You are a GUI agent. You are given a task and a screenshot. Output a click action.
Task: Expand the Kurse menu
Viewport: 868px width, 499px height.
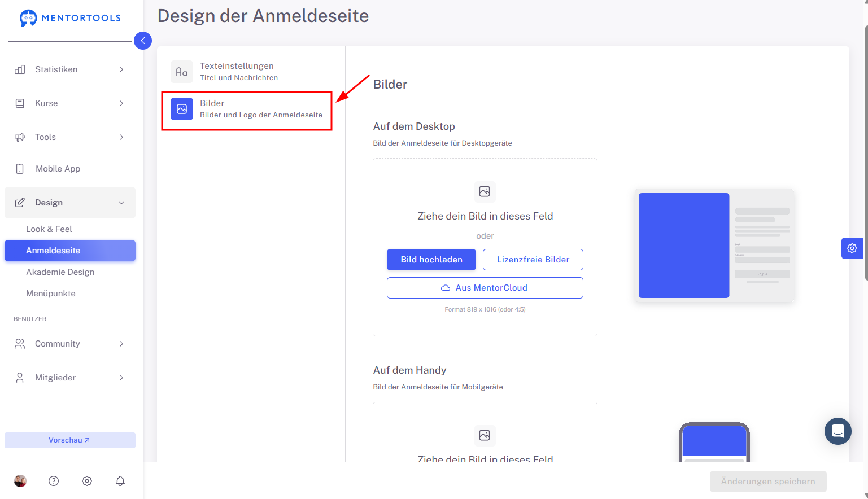pyautogui.click(x=70, y=103)
